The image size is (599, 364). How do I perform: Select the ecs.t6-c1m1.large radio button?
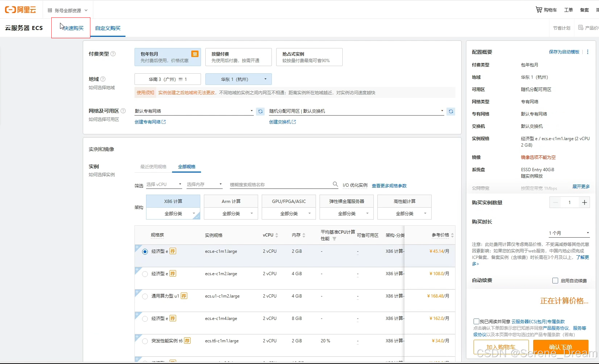[145, 341]
